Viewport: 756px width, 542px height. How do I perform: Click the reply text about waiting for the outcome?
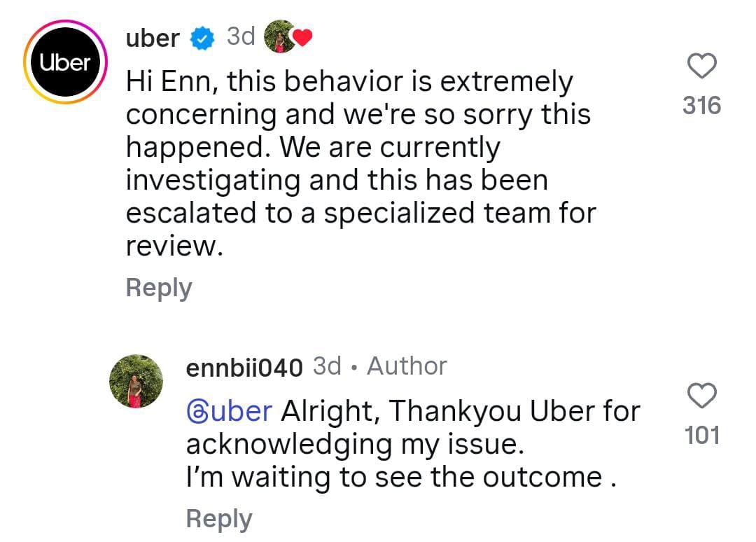coord(400,478)
